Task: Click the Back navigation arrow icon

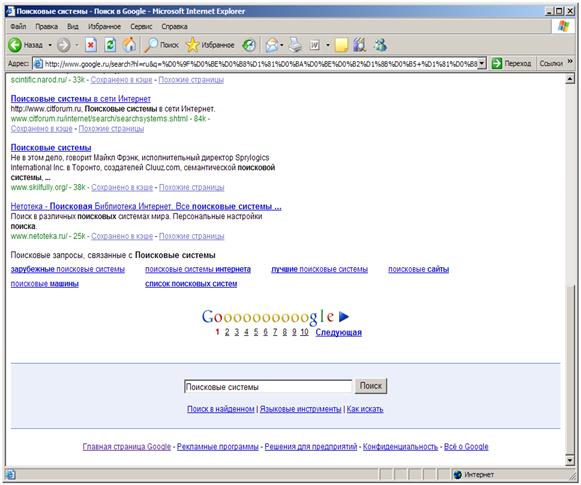Action: click(x=15, y=45)
